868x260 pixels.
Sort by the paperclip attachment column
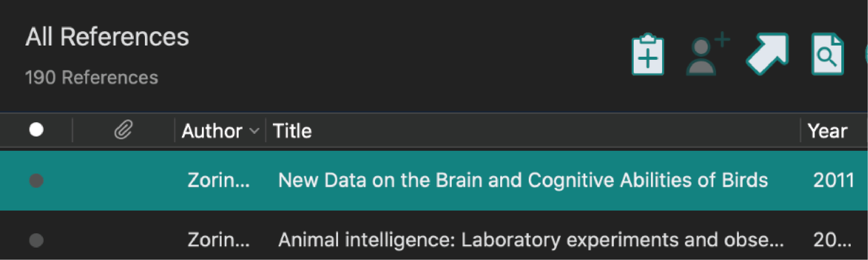[x=123, y=130]
